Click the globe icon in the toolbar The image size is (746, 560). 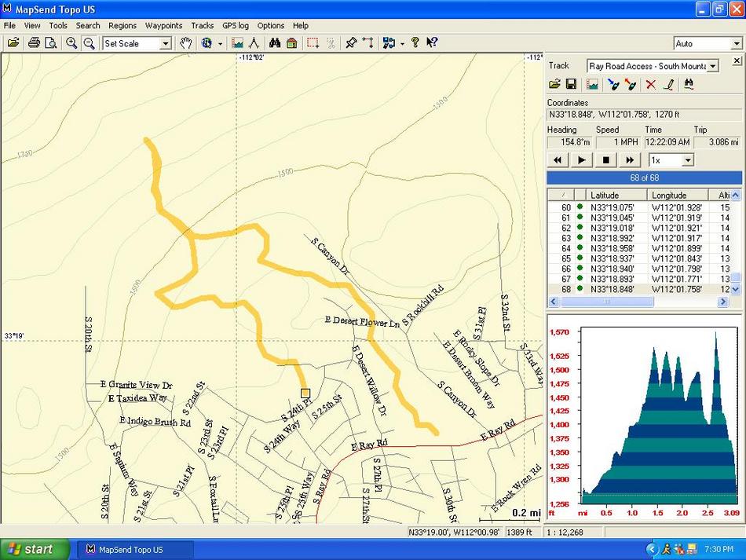(x=207, y=43)
